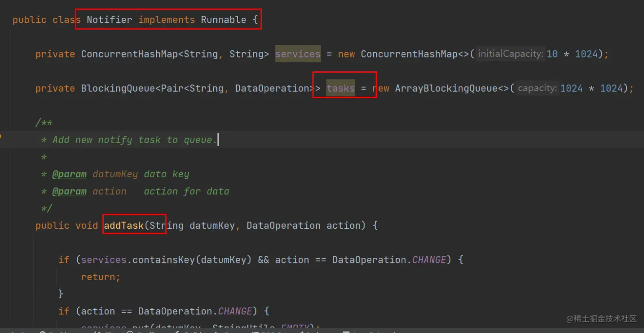Click CHANGE in 'if (action == DataOperation.CHANGE)'
This screenshot has height=333, width=644.
pyautogui.click(x=235, y=311)
